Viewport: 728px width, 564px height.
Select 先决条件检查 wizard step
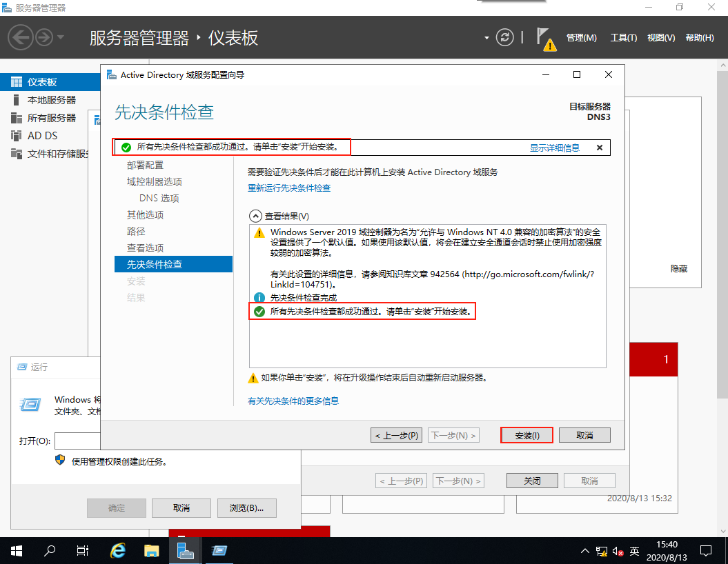(173, 264)
